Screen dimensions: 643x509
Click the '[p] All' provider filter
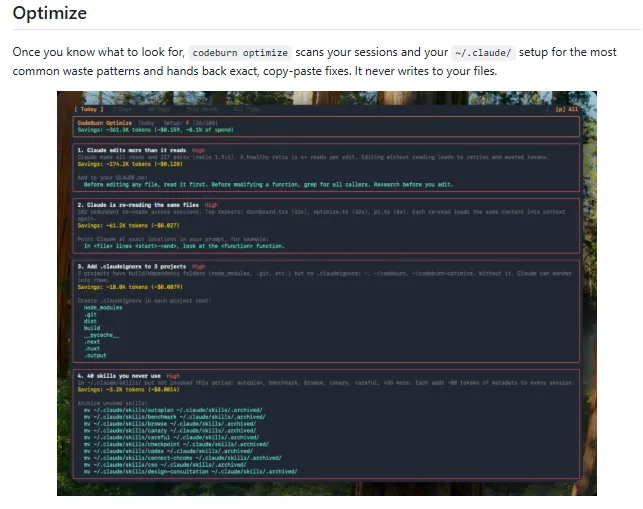567,109
